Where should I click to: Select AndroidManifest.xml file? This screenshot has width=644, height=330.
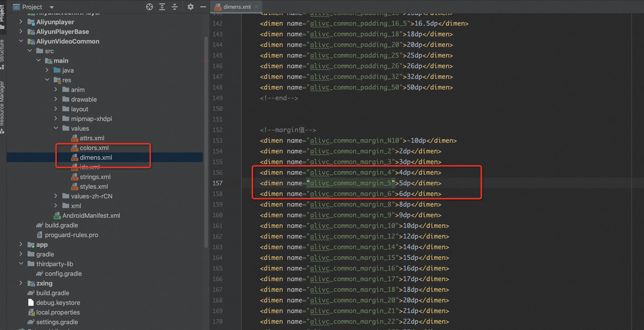(x=91, y=216)
